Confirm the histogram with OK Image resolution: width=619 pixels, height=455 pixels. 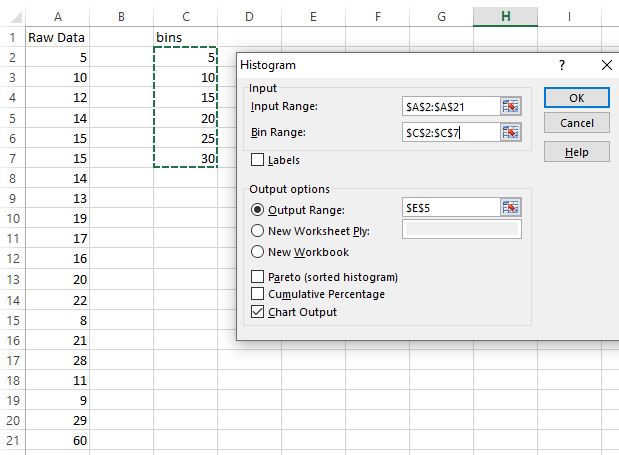point(576,98)
